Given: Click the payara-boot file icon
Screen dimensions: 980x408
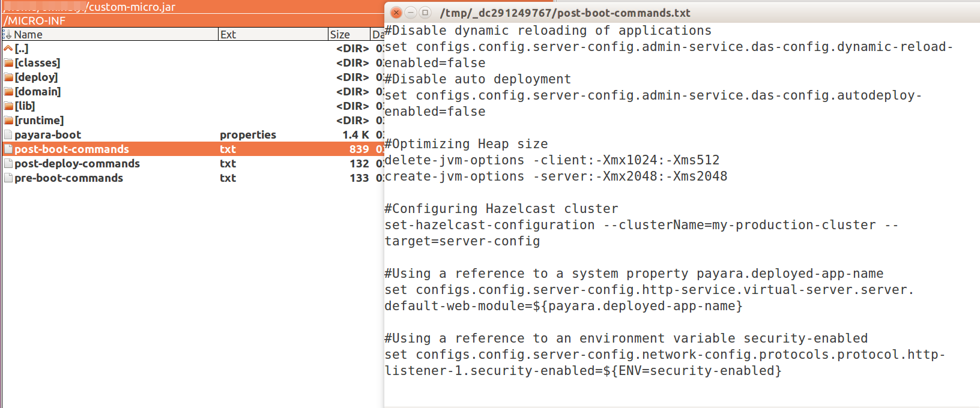Looking at the screenshot, I should click(x=8, y=135).
